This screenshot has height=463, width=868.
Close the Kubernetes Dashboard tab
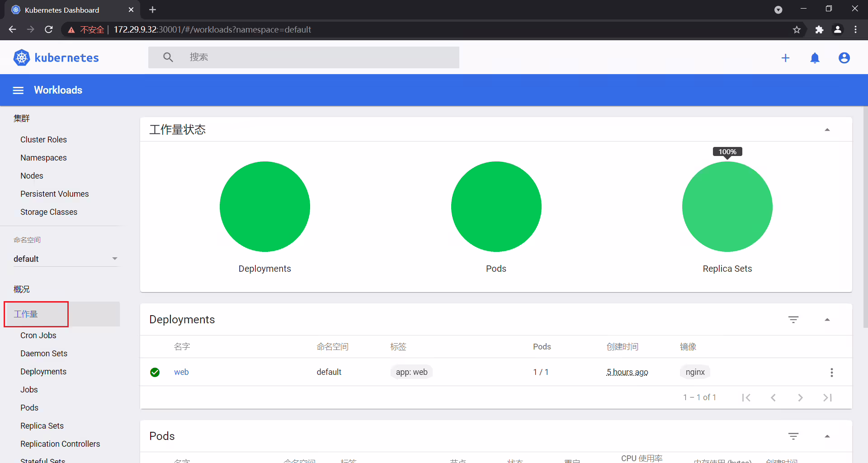point(131,9)
